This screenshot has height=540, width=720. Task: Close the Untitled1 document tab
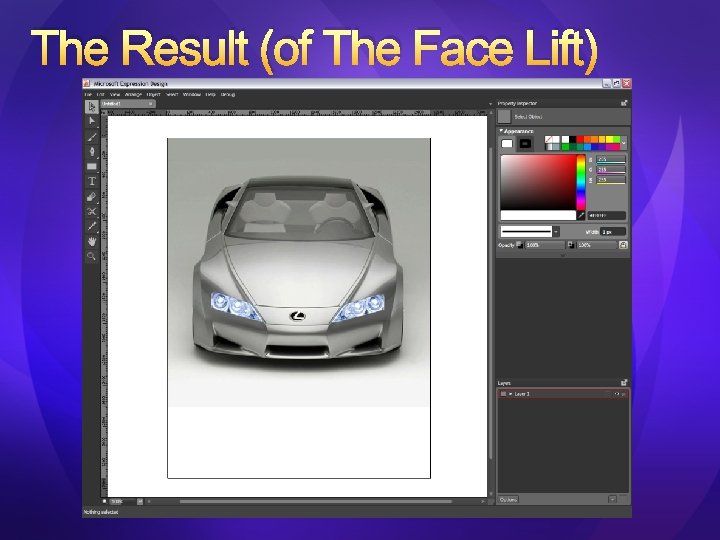click(151, 104)
